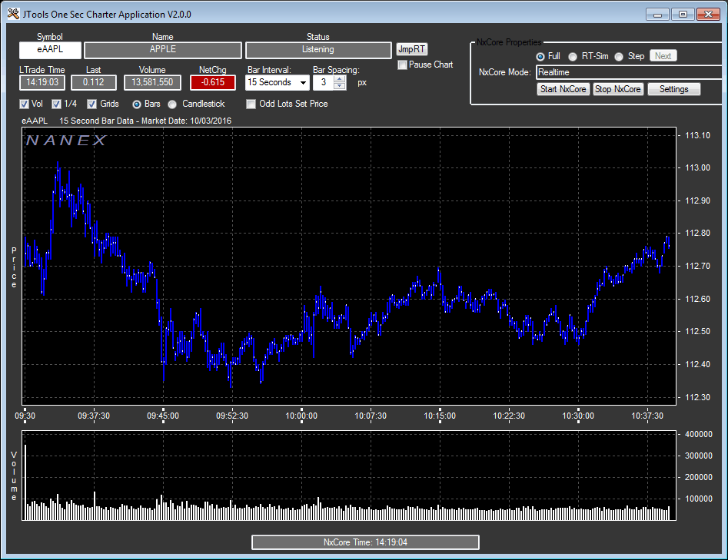Click the Listening status field
The image size is (728, 560).
click(318, 50)
